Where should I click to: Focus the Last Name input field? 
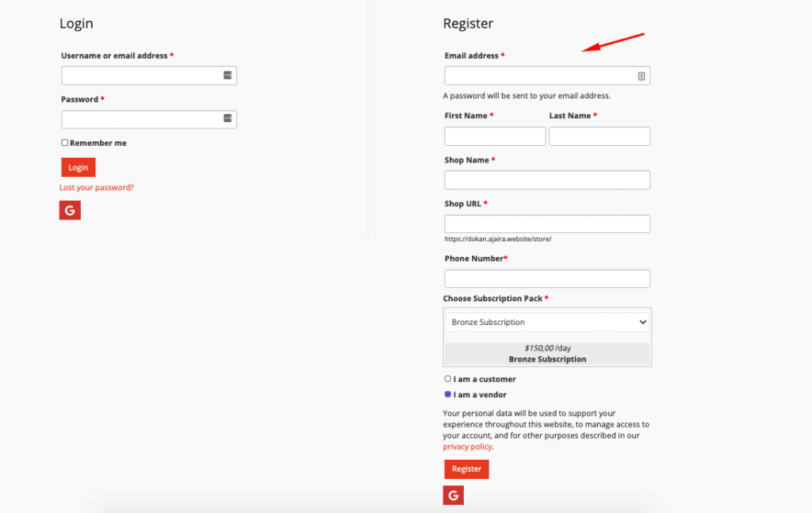(599, 136)
